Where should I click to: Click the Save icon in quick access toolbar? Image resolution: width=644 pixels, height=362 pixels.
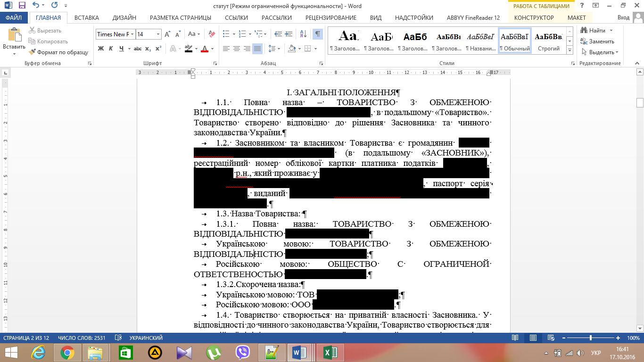tap(22, 6)
